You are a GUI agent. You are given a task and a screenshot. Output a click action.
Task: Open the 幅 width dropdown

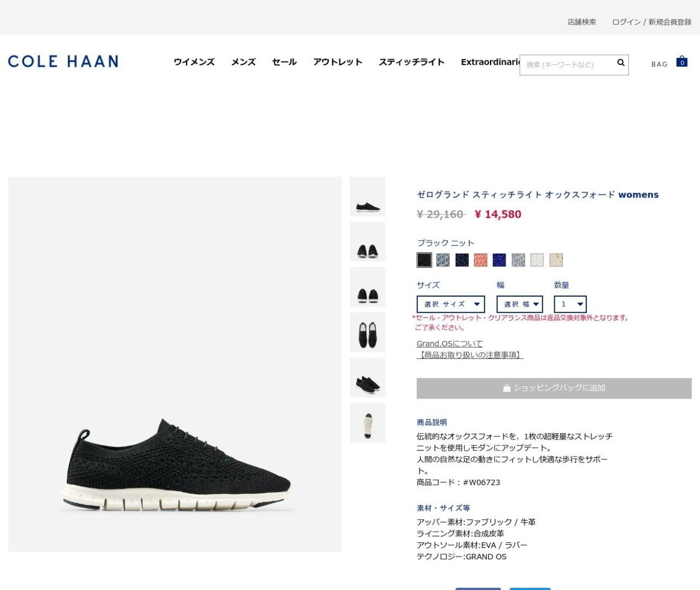point(520,304)
